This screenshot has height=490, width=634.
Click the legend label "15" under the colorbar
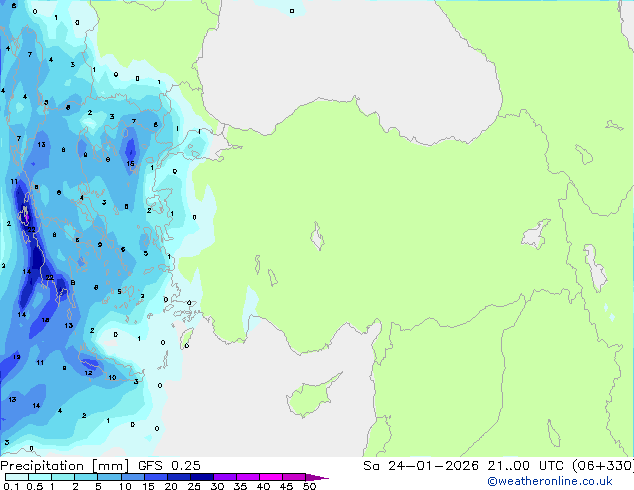[x=148, y=486]
